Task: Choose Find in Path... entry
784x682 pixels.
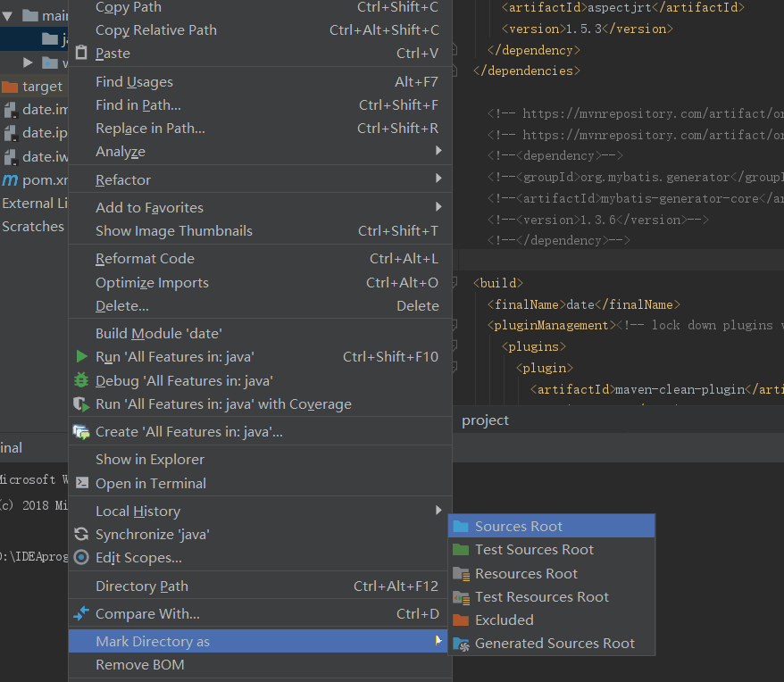Action: pyautogui.click(x=260, y=105)
